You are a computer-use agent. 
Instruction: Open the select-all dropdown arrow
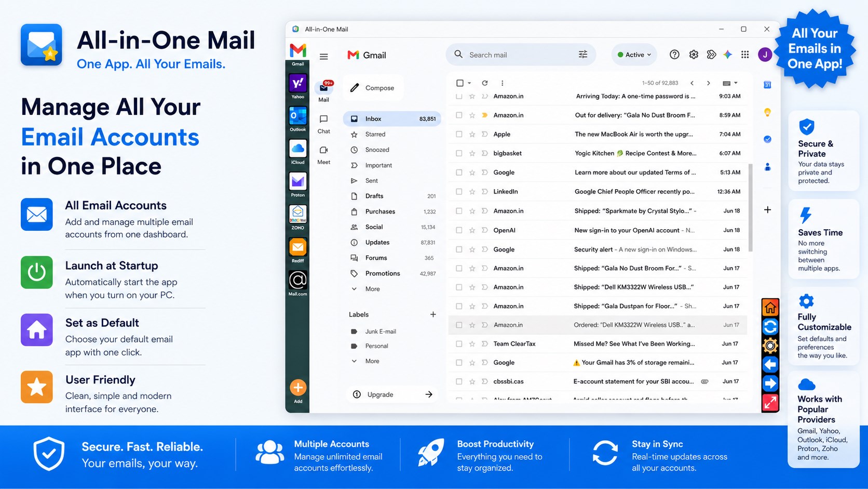click(469, 83)
